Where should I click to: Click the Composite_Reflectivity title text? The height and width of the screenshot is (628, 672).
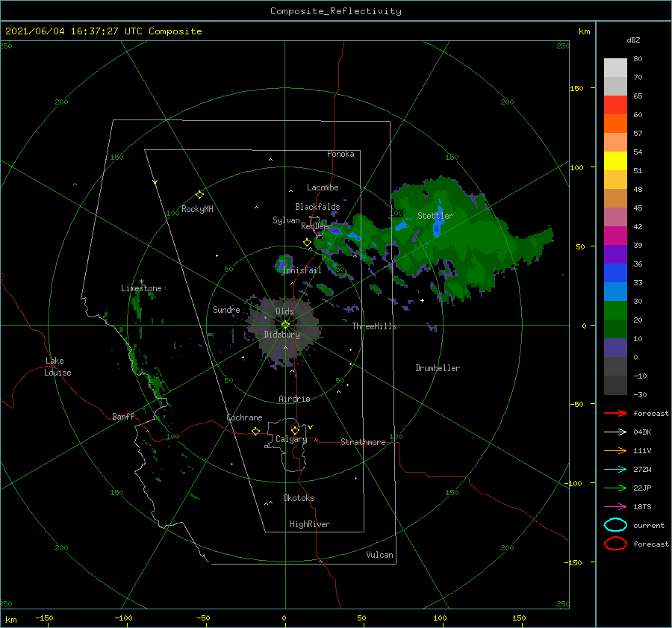click(336, 11)
